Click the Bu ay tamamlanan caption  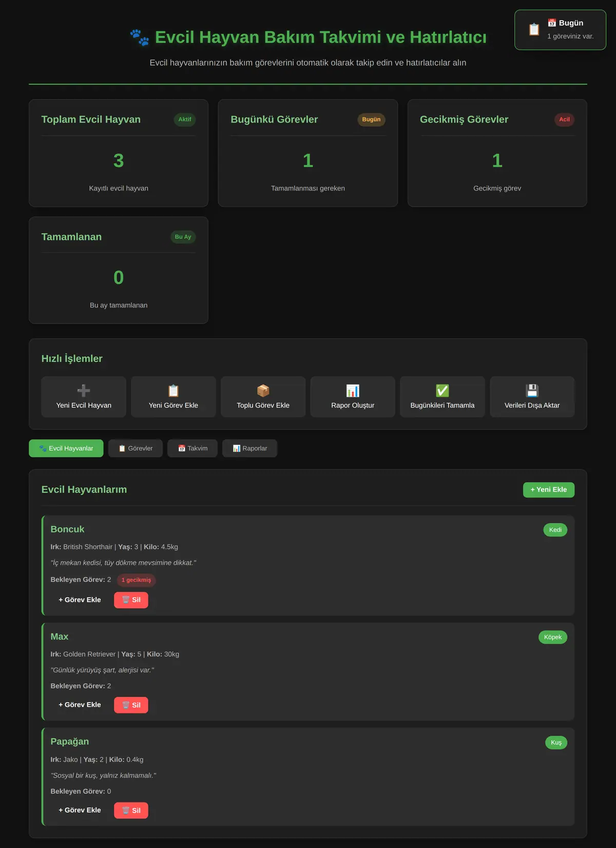(119, 305)
